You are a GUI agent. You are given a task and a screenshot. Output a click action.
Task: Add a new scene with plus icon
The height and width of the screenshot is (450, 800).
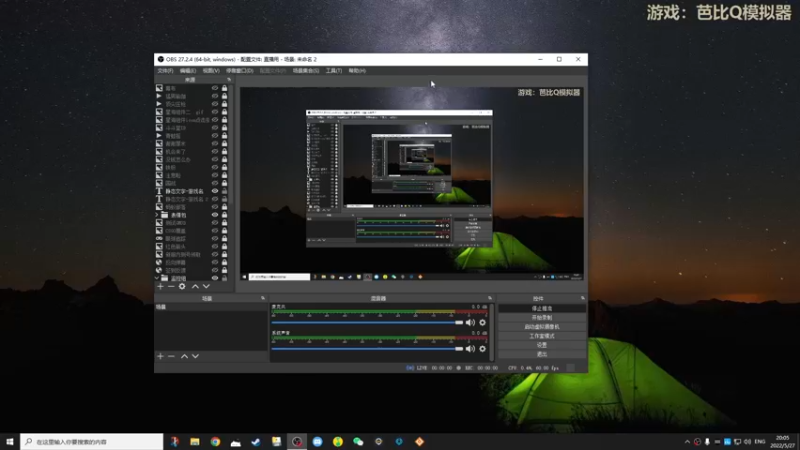[x=160, y=356]
